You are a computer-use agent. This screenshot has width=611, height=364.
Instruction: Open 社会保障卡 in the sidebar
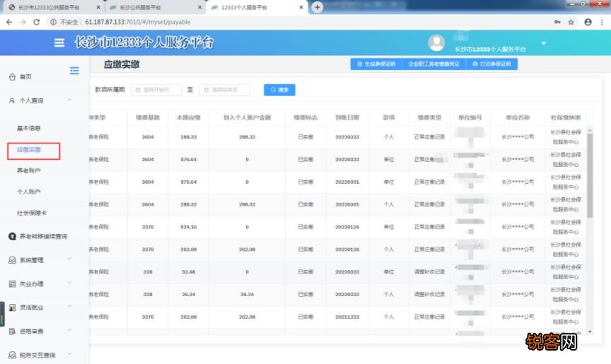click(32, 213)
